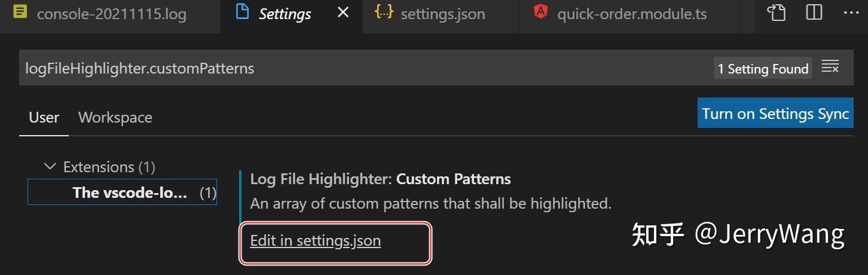Viewport: 868px width, 275px height.
Task: Click the settings.json braces file icon
Action: (x=384, y=13)
